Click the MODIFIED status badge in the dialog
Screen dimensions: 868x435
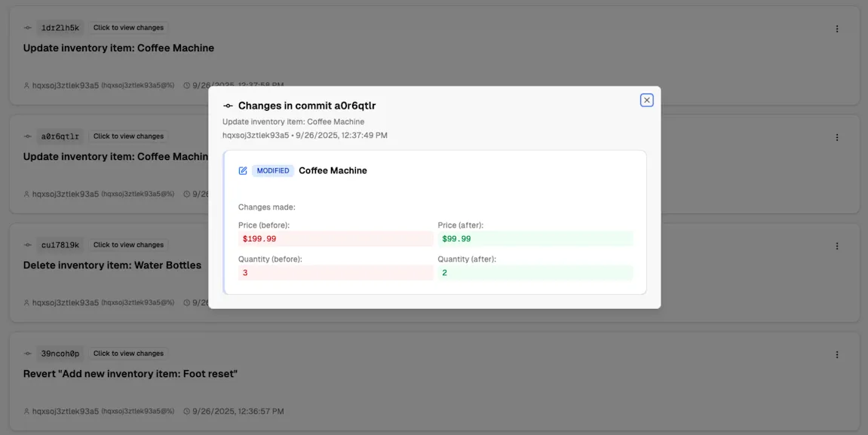[272, 170]
